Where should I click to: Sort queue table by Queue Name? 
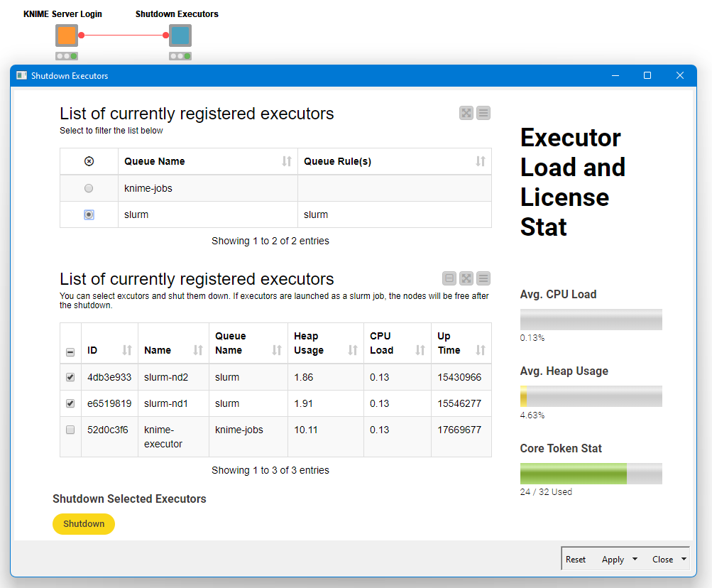pos(287,161)
